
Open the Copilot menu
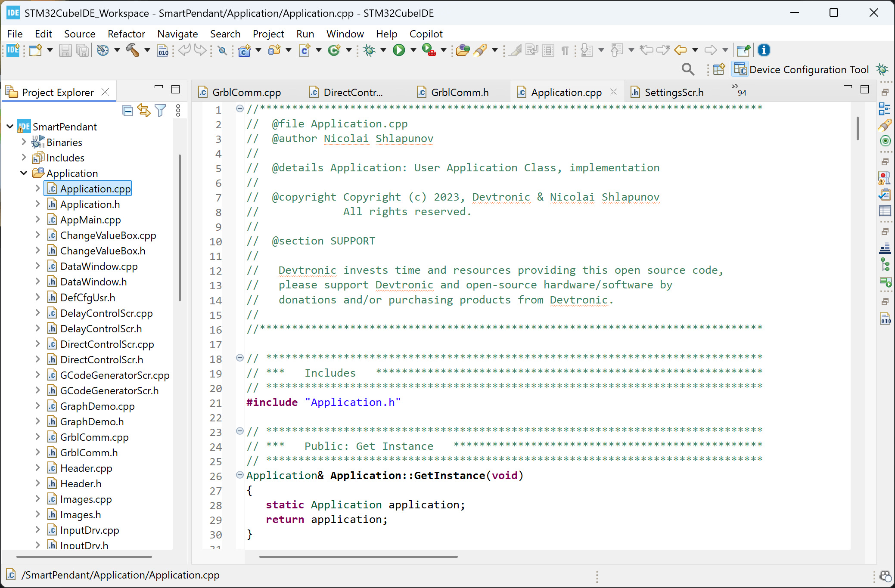[x=426, y=34]
